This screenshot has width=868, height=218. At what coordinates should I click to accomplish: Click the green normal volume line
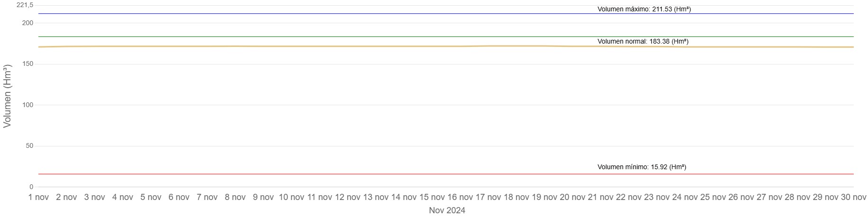(332, 36)
